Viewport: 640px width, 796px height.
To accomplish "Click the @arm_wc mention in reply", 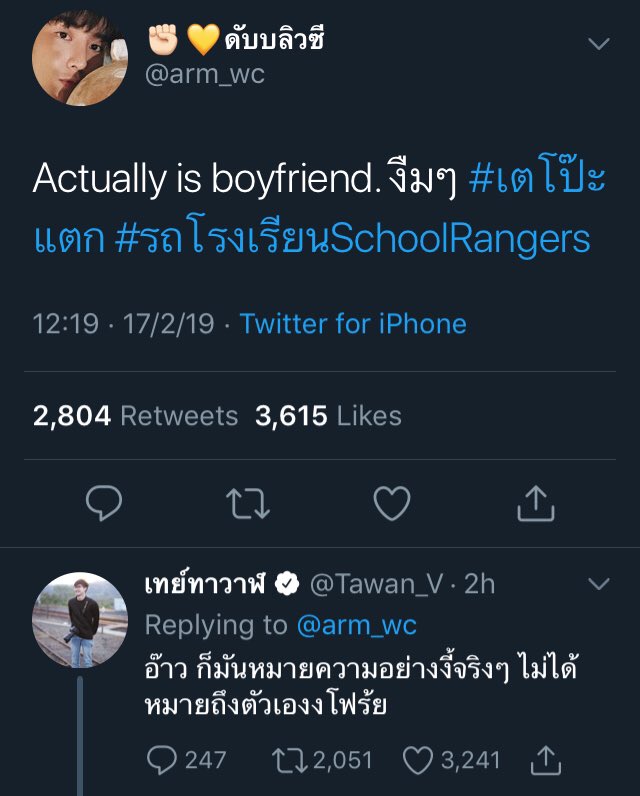I will 356,625.
